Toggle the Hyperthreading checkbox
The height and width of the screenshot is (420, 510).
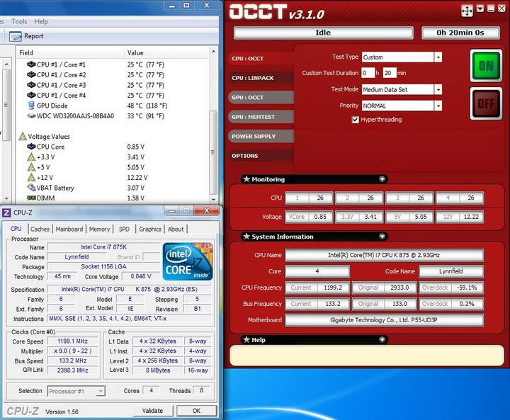(x=355, y=120)
